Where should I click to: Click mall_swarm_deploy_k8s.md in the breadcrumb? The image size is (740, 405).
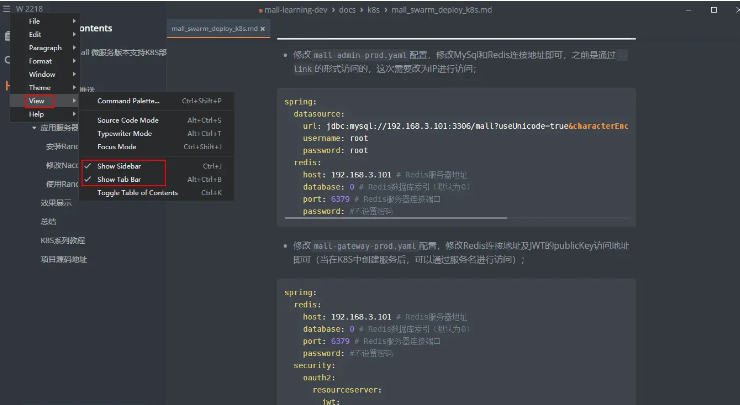point(441,10)
